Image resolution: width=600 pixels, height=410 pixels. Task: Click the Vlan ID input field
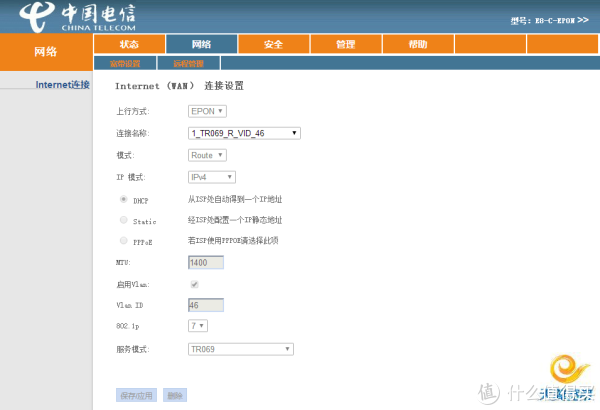tap(206, 305)
